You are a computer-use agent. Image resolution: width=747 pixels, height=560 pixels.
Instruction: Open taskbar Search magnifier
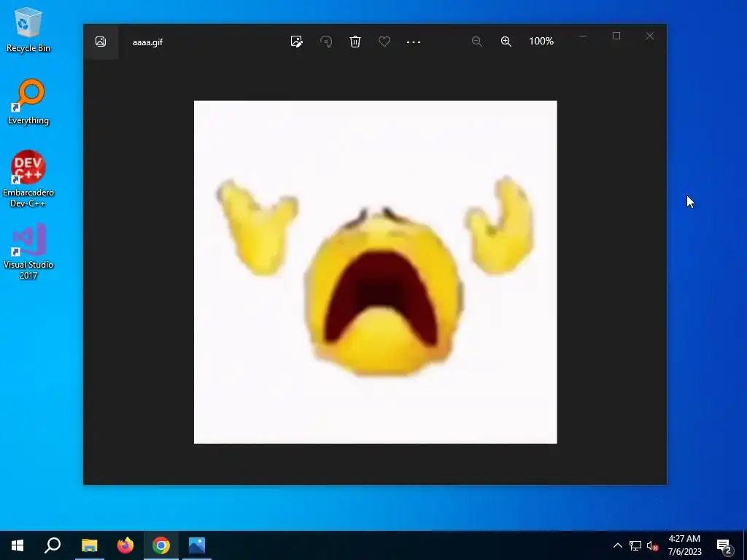point(53,545)
